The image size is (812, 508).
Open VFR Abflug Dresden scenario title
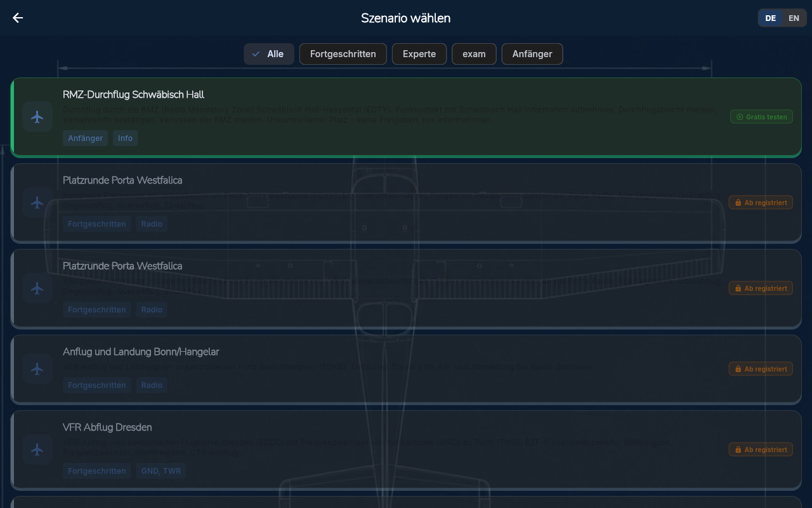coord(107,427)
